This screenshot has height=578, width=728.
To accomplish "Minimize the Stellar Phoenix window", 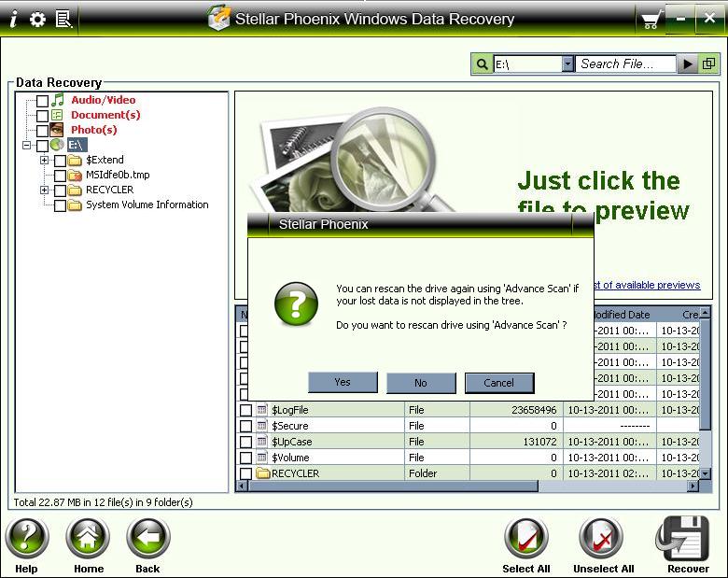I will click(x=680, y=19).
